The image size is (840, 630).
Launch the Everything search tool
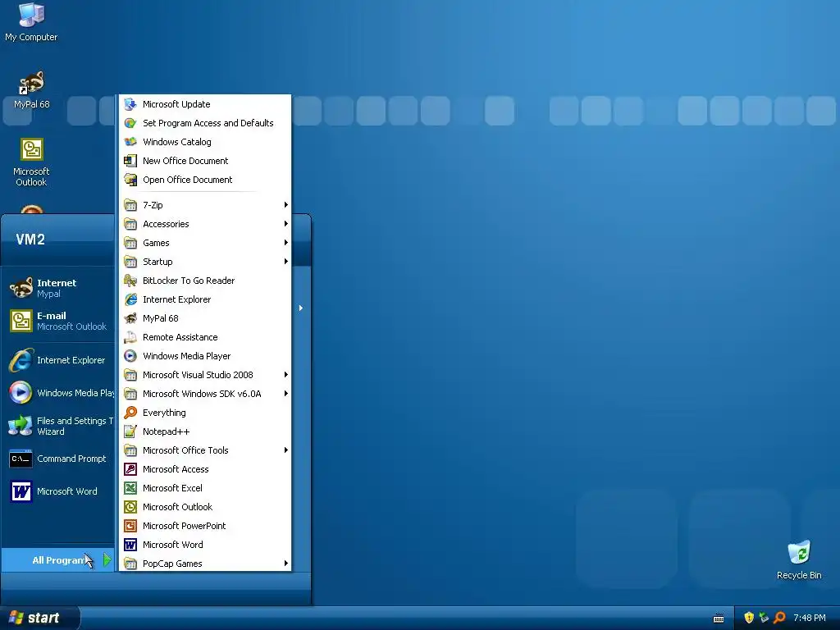click(204, 413)
